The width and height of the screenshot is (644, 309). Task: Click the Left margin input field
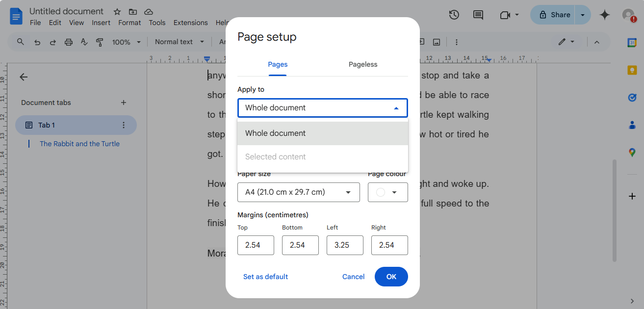[345, 245]
